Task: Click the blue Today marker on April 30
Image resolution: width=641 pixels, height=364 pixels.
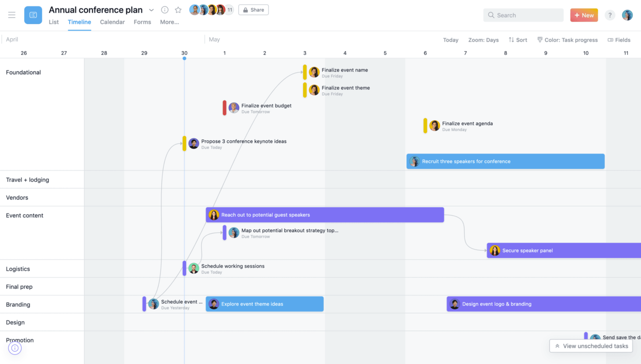Action: (x=184, y=58)
